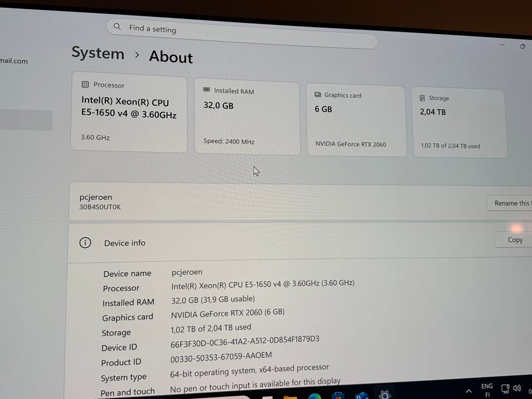Click the 30B4S0UT0K model text
The height and width of the screenshot is (399, 532).
coord(100,207)
